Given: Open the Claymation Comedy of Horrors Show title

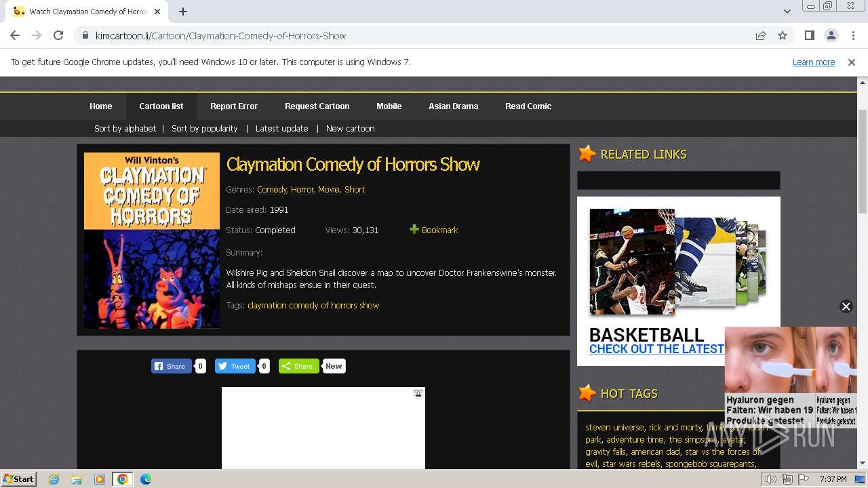Looking at the screenshot, I should point(353,165).
